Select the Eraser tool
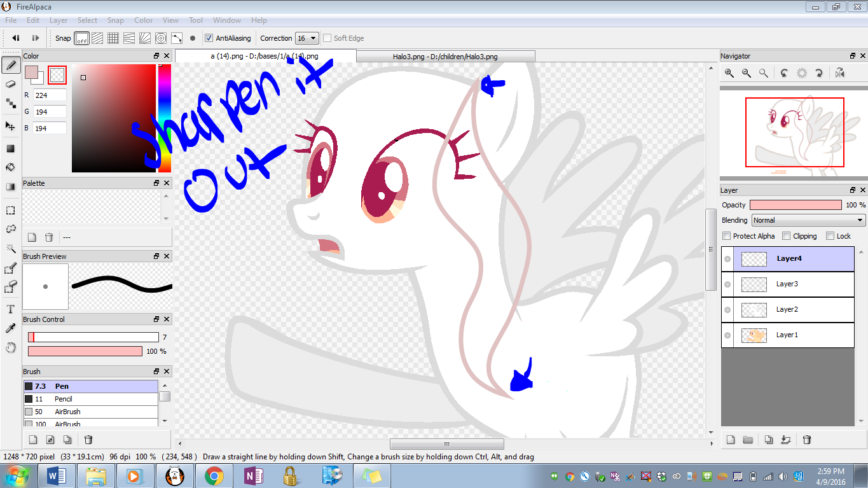This screenshot has width=868, height=488. [x=10, y=84]
